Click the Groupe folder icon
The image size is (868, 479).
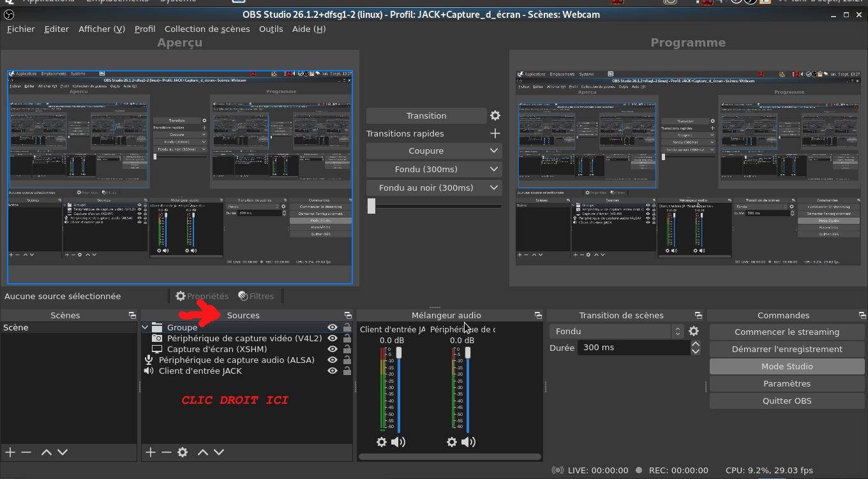coord(157,328)
